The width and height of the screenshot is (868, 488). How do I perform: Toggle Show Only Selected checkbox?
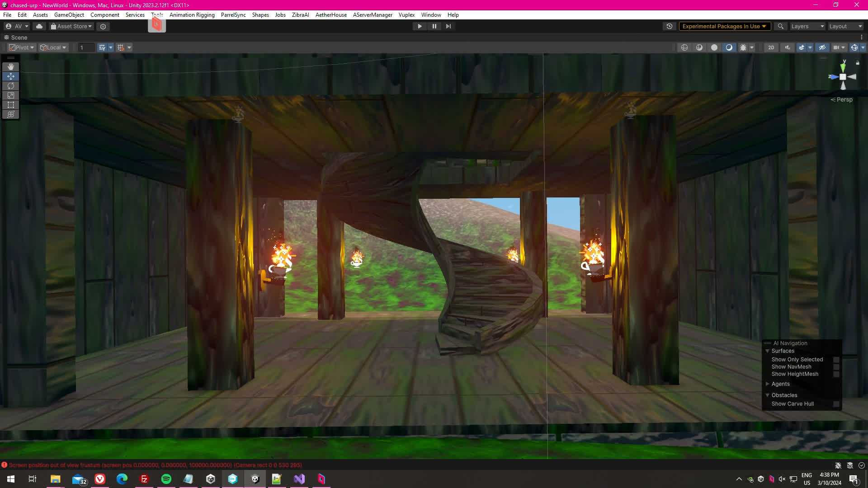pyautogui.click(x=836, y=360)
